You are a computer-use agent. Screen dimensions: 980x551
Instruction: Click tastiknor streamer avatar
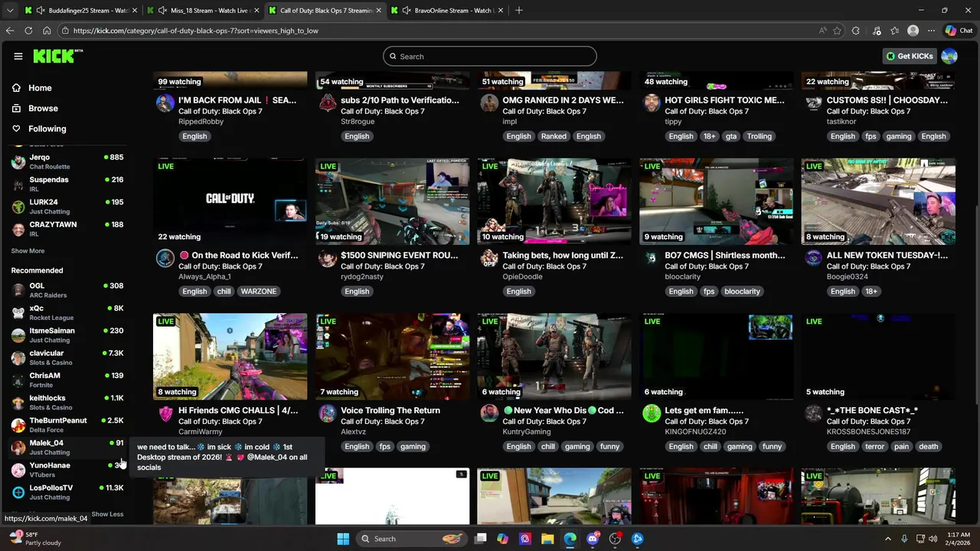(x=814, y=103)
